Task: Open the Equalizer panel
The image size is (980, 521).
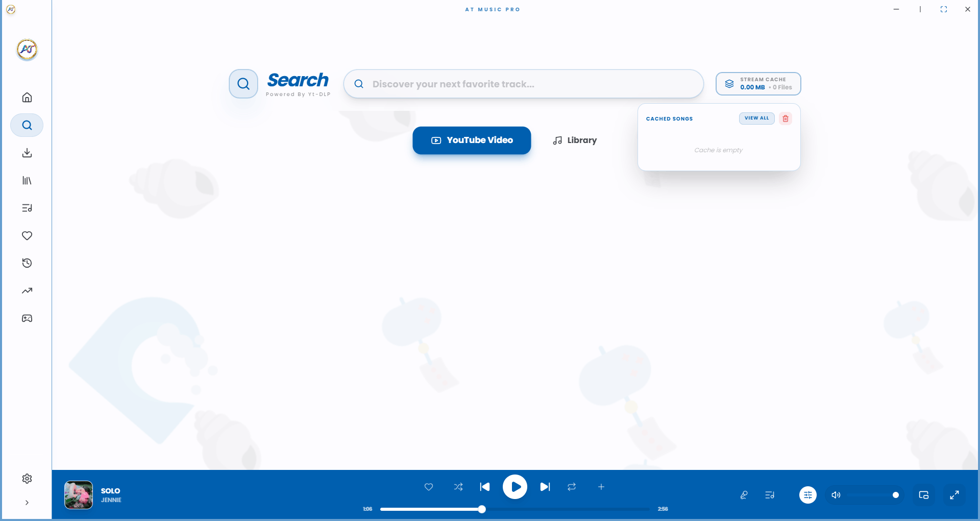Action: (x=807, y=494)
